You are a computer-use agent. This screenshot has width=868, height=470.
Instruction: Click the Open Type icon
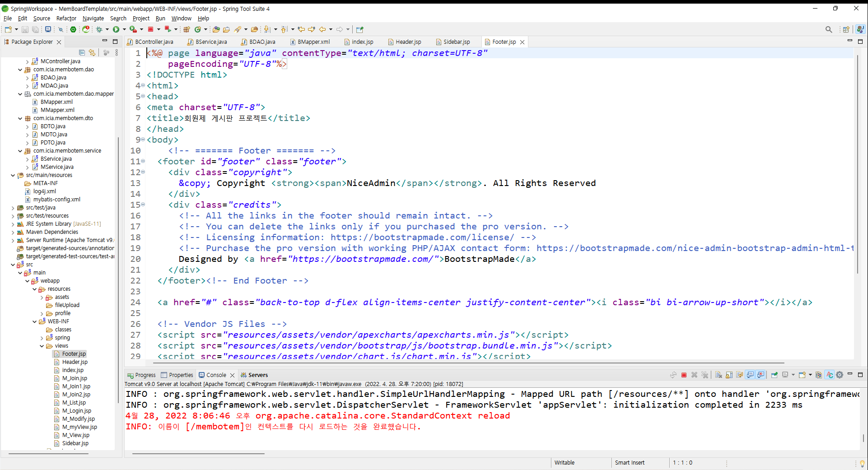pyautogui.click(x=216, y=29)
